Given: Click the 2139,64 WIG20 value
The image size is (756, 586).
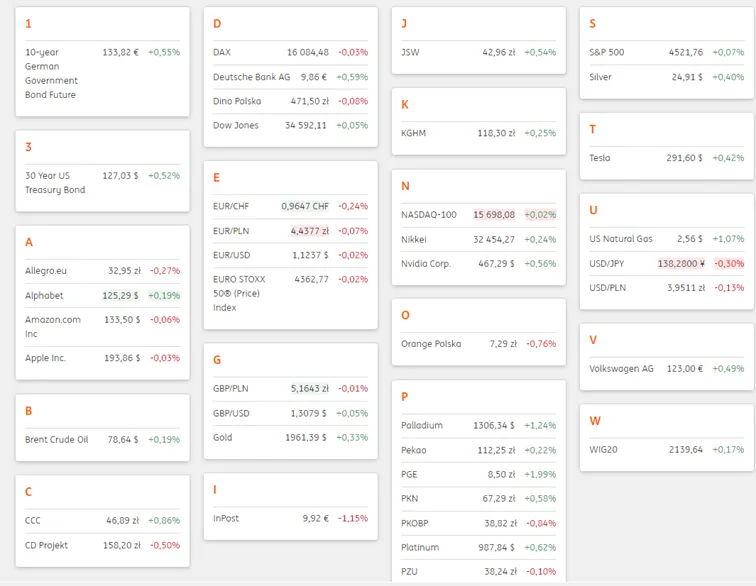Looking at the screenshot, I should tap(686, 450).
